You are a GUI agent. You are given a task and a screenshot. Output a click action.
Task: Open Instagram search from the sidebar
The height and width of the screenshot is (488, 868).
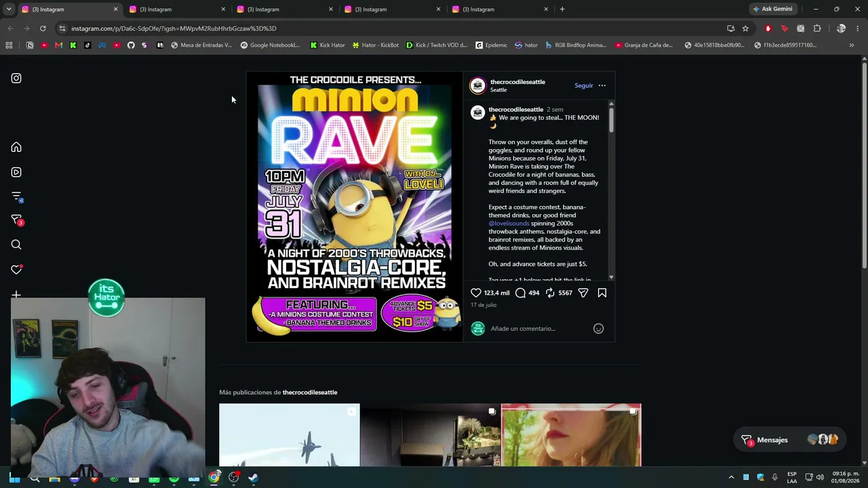coord(16,245)
